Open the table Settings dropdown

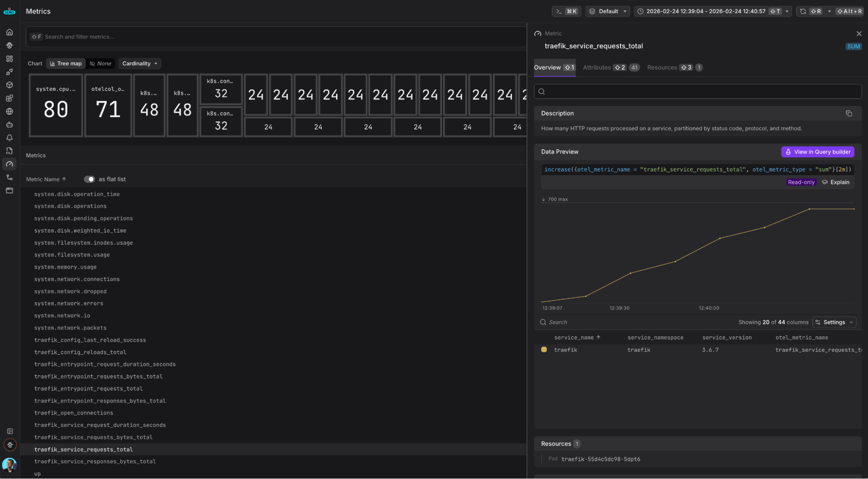[x=834, y=323]
